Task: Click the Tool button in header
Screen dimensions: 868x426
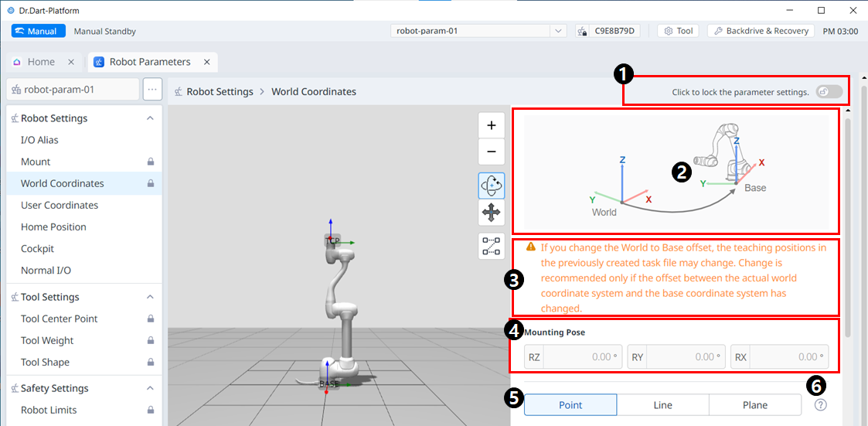Action: coord(678,31)
